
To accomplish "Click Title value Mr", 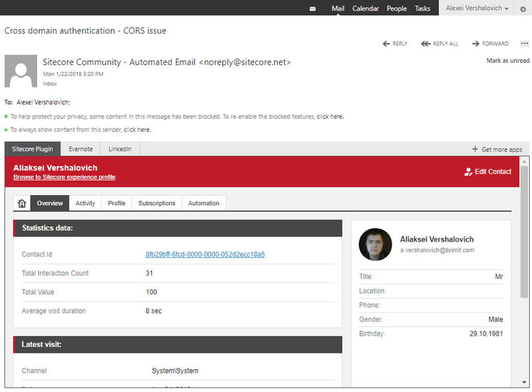I will [499, 277].
